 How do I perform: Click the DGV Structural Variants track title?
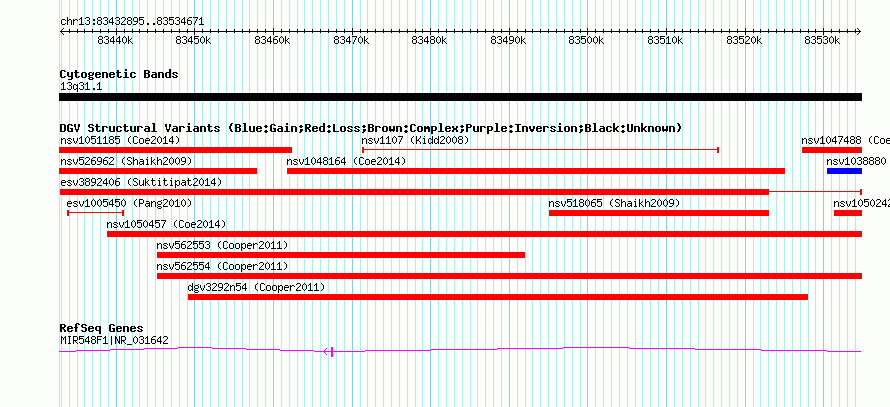click(x=371, y=128)
